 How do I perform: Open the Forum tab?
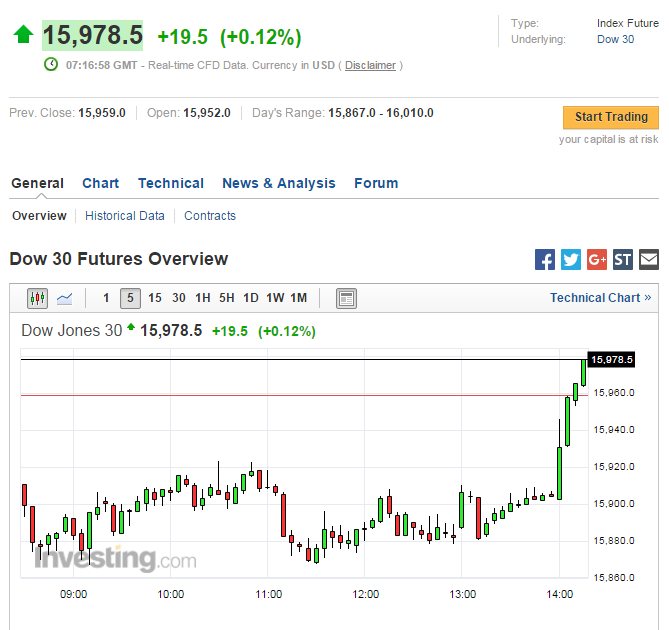click(x=376, y=183)
